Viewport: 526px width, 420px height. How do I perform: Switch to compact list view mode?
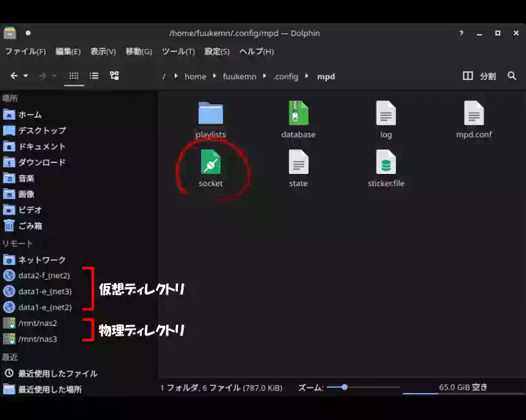point(94,76)
